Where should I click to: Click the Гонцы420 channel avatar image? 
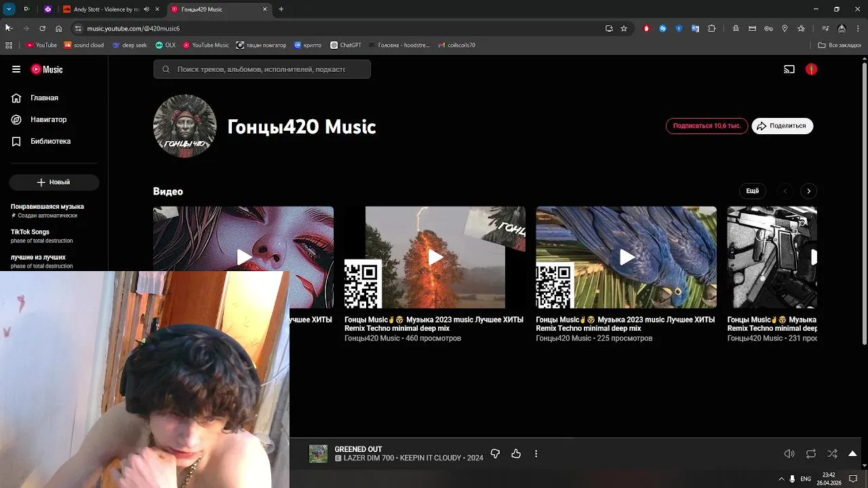tap(184, 126)
